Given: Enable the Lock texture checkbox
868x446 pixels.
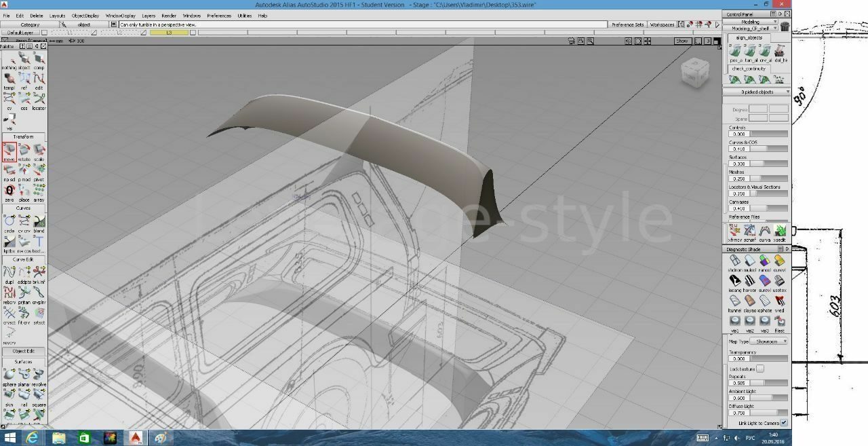Looking at the screenshot, I should [x=760, y=369].
